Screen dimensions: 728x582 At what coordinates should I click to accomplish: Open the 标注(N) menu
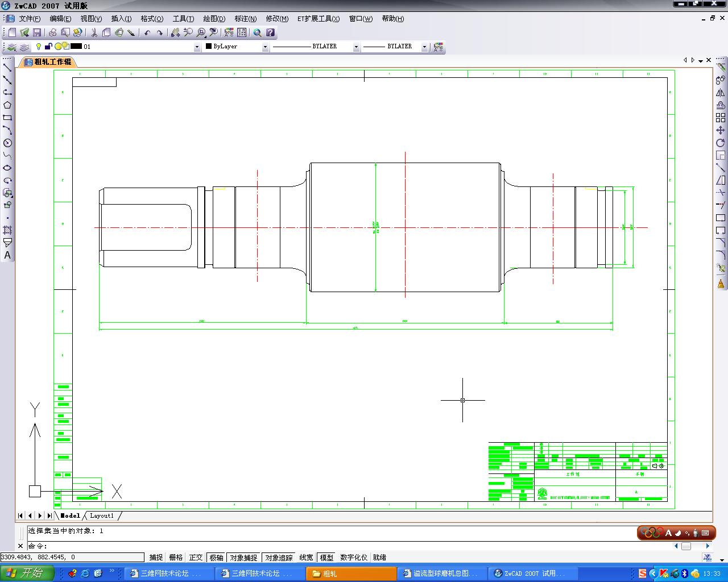pyautogui.click(x=246, y=19)
